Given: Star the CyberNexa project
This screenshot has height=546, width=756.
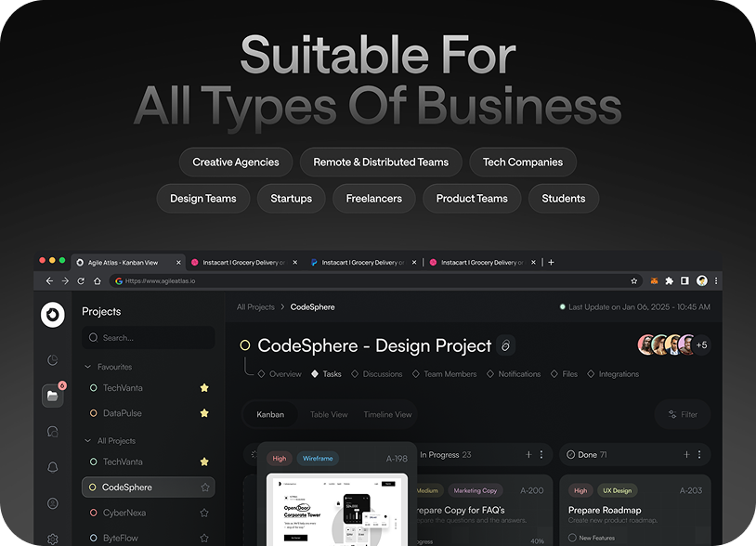Looking at the screenshot, I should coord(204,513).
